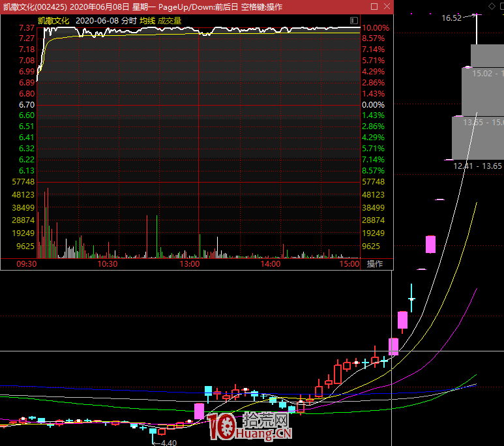Click the 7.18 price axis label

(x=27, y=50)
